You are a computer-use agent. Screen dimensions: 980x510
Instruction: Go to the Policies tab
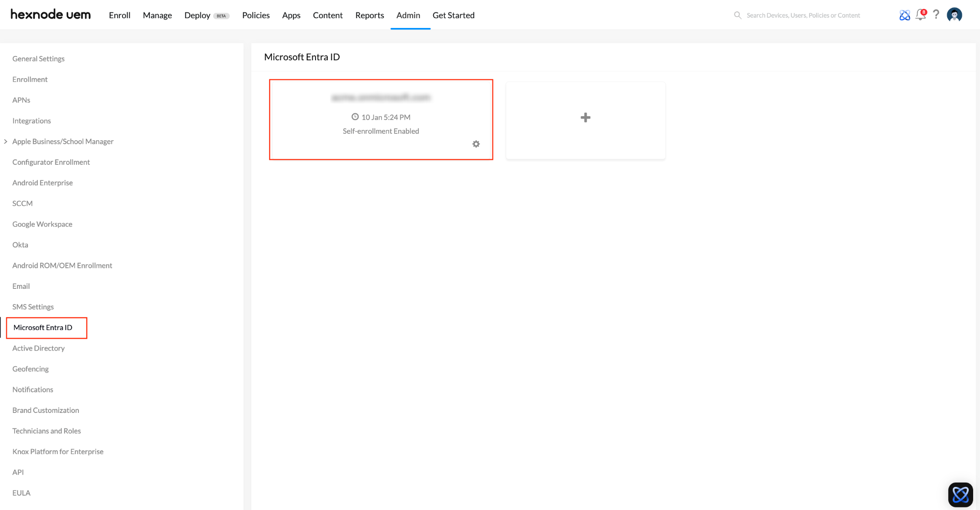(x=256, y=15)
